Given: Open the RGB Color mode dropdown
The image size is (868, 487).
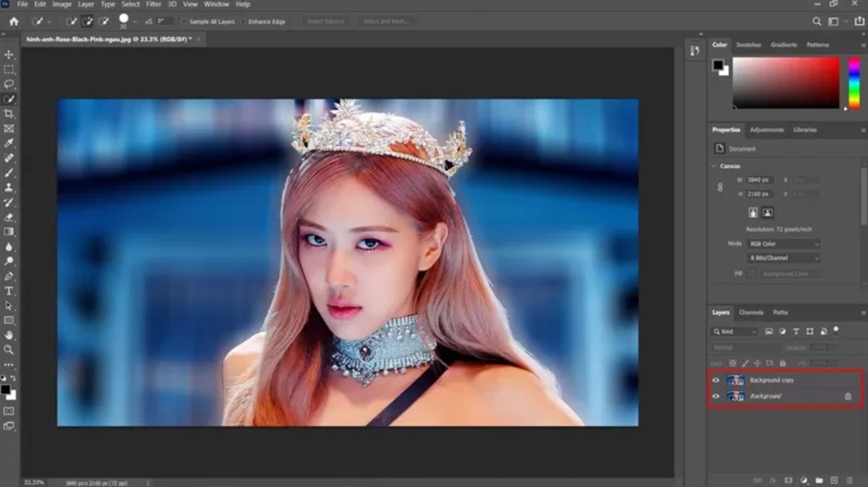Looking at the screenshot, I should (784, 243).
